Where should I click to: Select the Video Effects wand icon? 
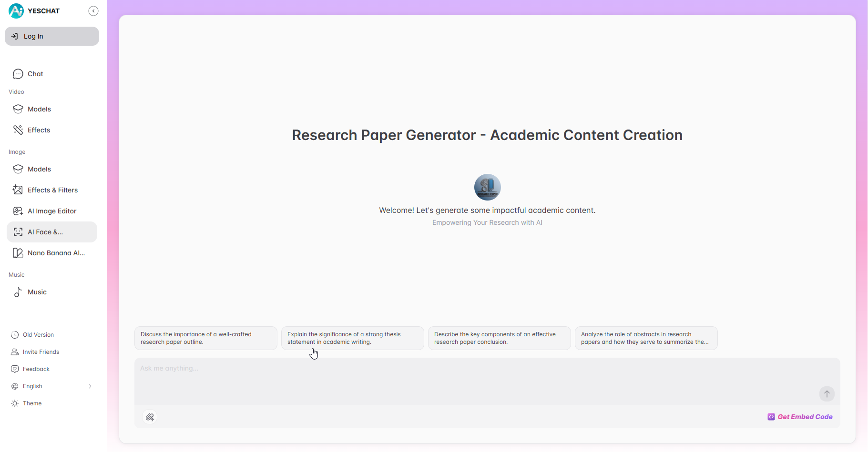(18, 130)
